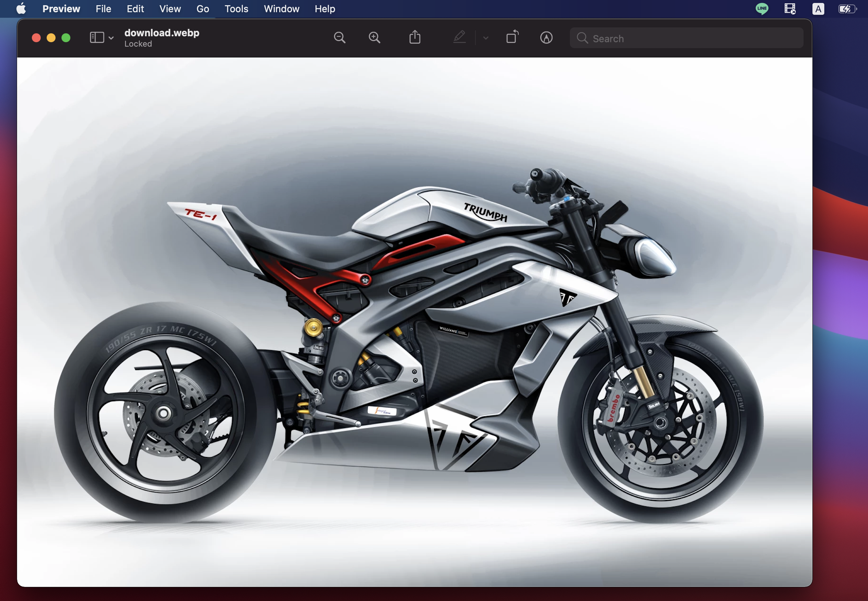Click the Zoom Out magnifier icon
The height and width of the screenshot is (601, 868).
(x=340, y=38)
